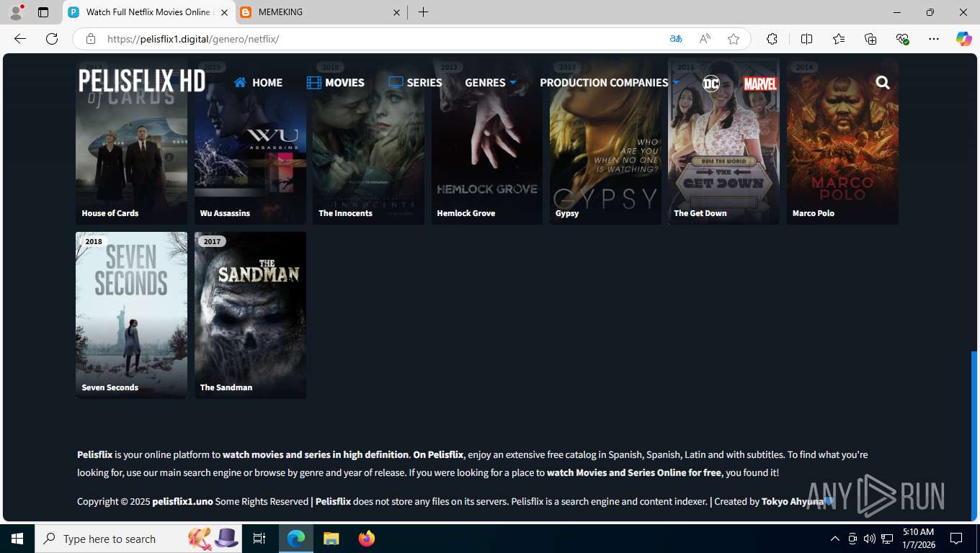View site information lock icon
The width and height of the screenshot is (980, 553).
91,39
